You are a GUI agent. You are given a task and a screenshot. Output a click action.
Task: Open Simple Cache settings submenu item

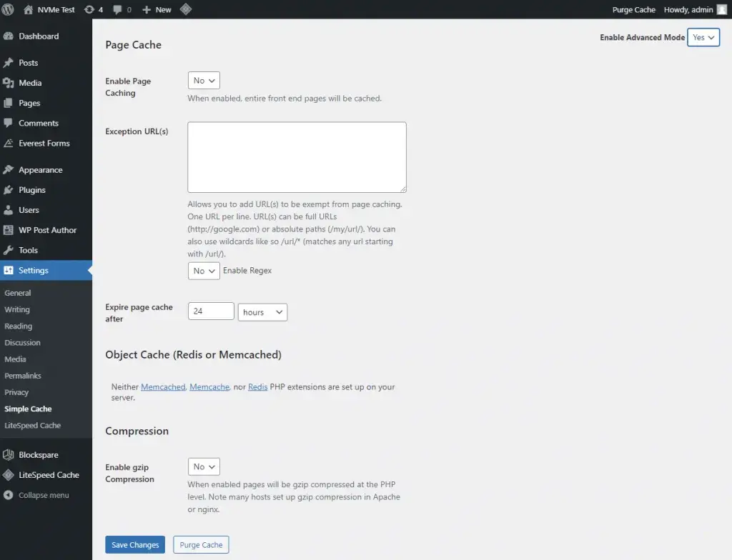(x=28, y=409)
